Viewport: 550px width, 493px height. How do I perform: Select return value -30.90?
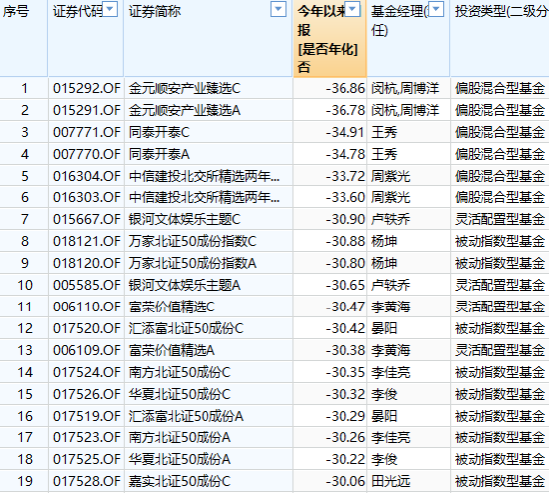pyautogui.click(x=345, y=219)
